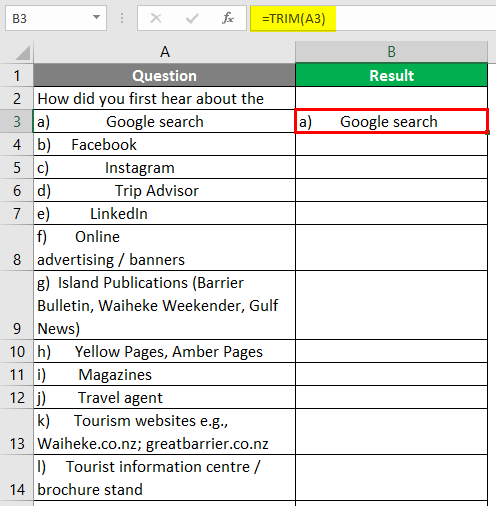This screenshot has height=506, width=496.
Task: Select empty cell B2 under Result header
Action: click(391, 98)
